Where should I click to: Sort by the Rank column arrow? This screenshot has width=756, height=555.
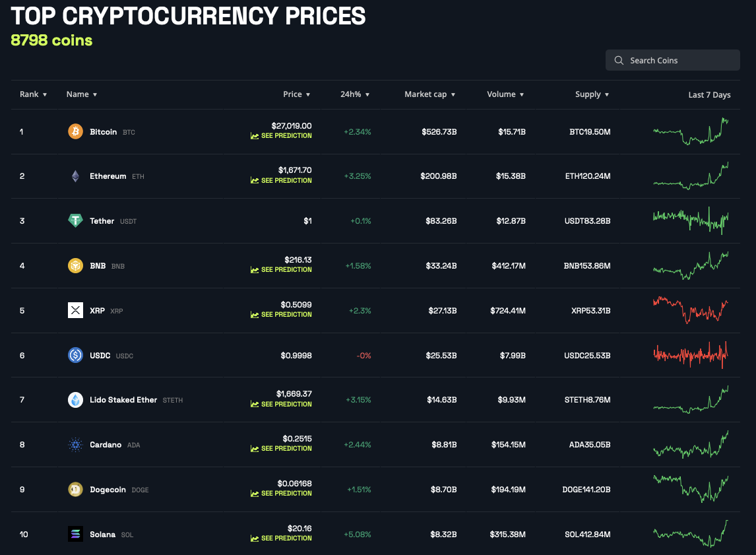click(x=45, y=94)
